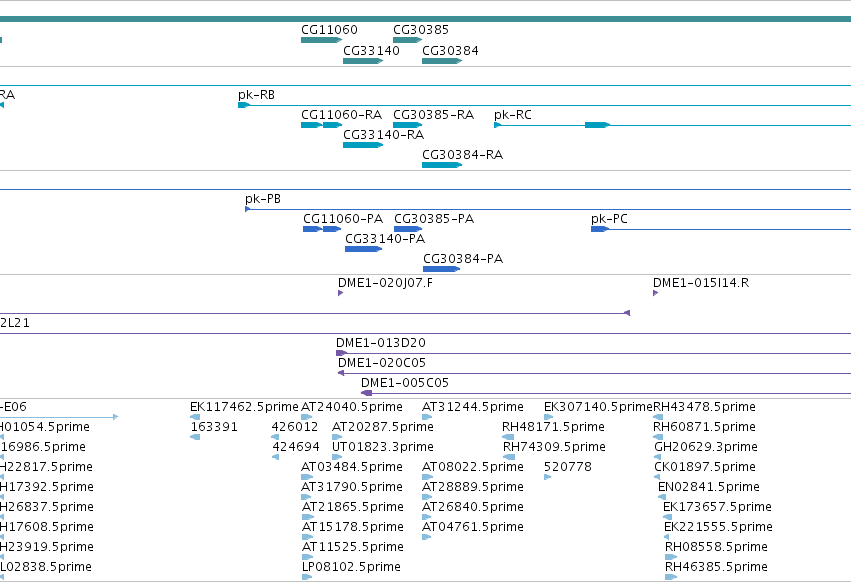Select the EN02841.5prime EST
This screenshot has height=582, width=851.
(x=662, y=497)
